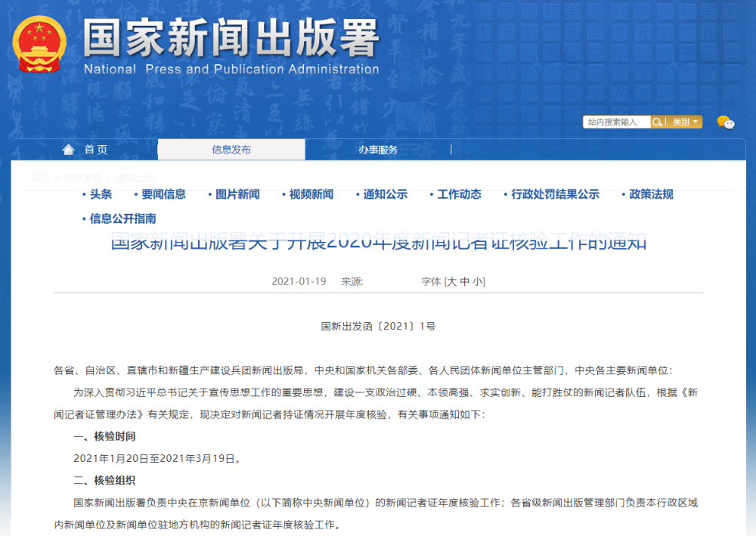Switch to the 办事服务 tab
Screen dimensions: 756x536
coord(378,150)
